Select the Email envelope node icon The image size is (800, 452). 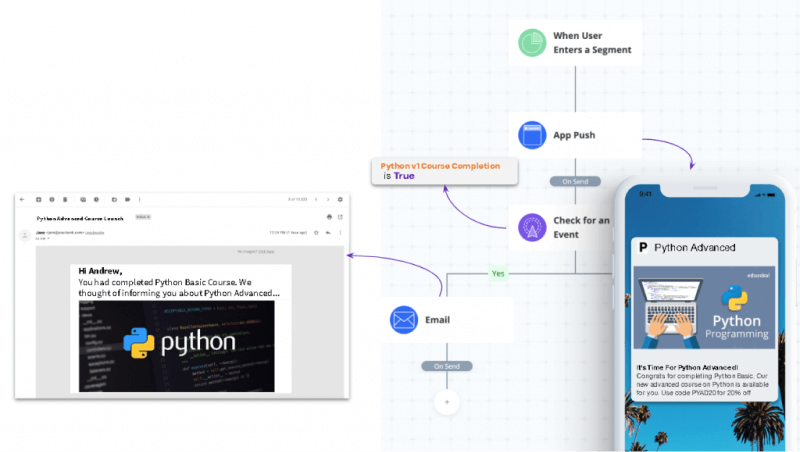coord(404,320)
